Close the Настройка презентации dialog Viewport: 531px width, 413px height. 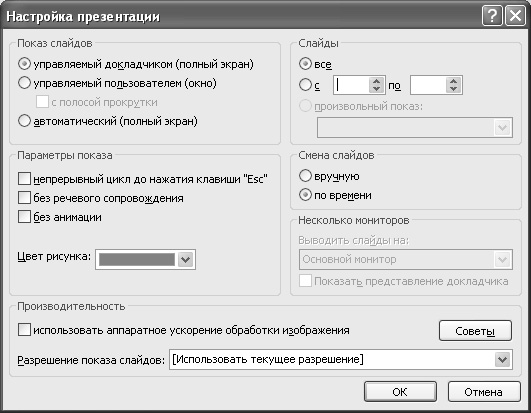pyautogui.click(x=515, y=16)
